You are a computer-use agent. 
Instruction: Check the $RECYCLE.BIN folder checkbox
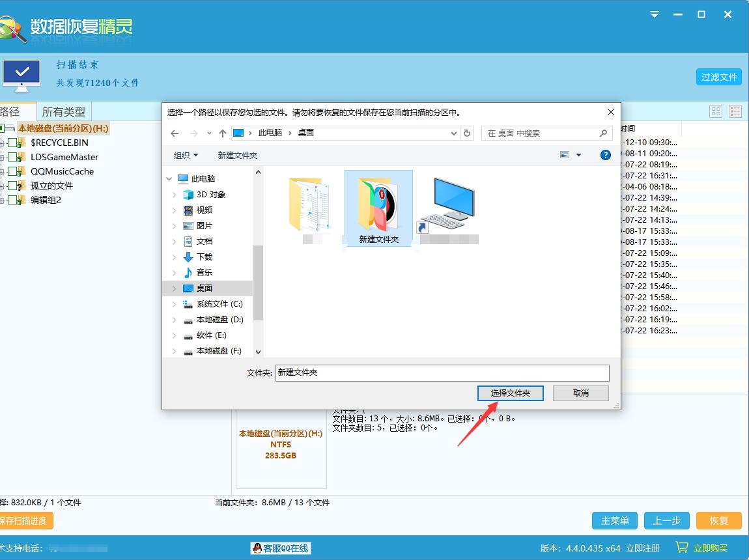click(x=13, y=143)
